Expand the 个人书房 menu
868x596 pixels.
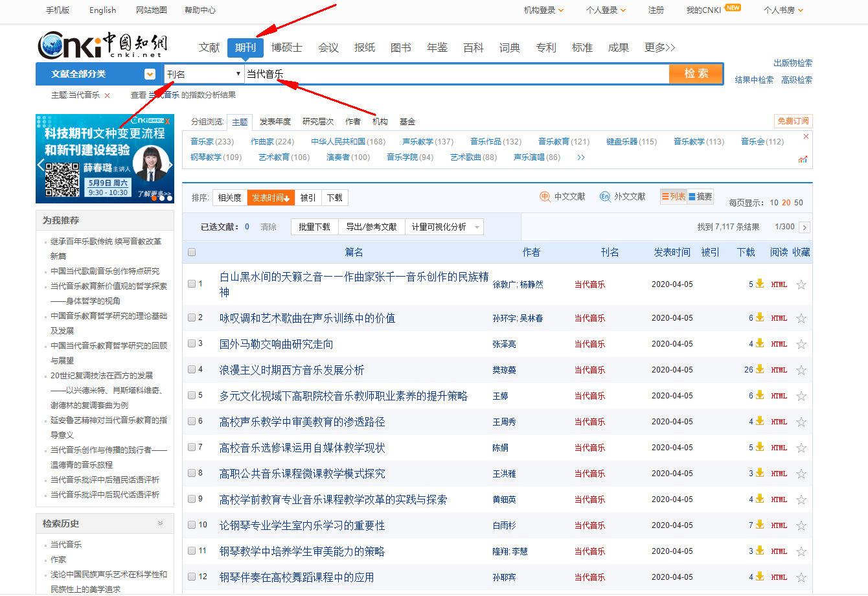783,10
